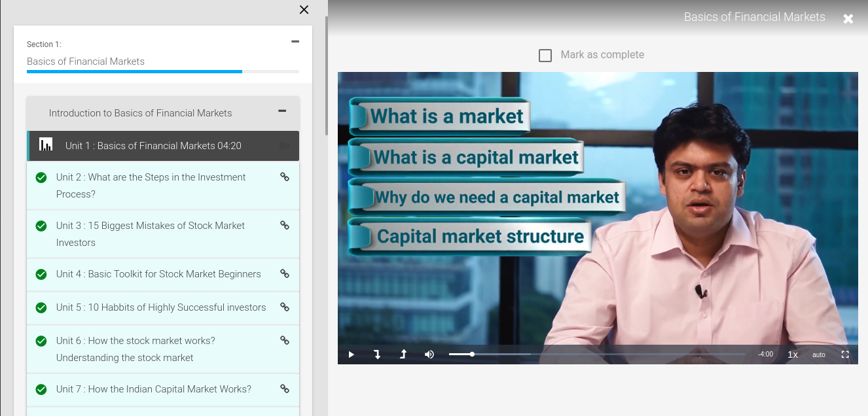This screenshot has height=416, width=868.
Task: Click the skip-forward arrow icon in player
Action: 403,355
